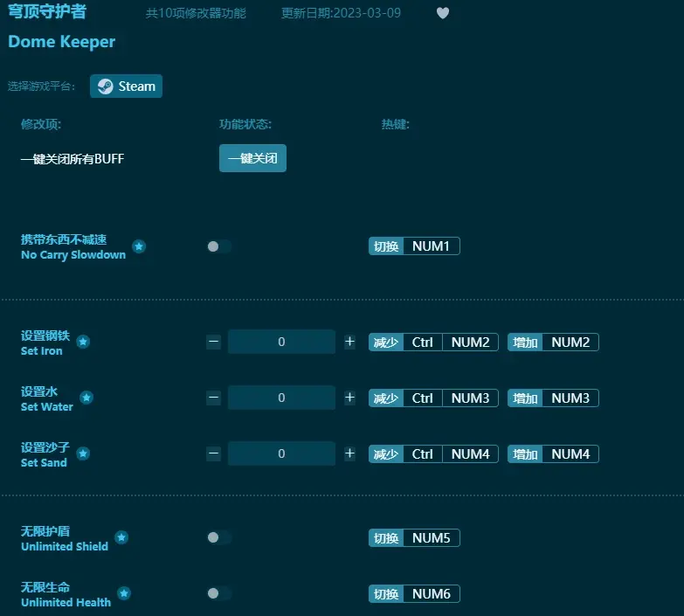This screenshot has height=616, width=684.
Task: Click the Set Sand label
Action: (44, 462)
